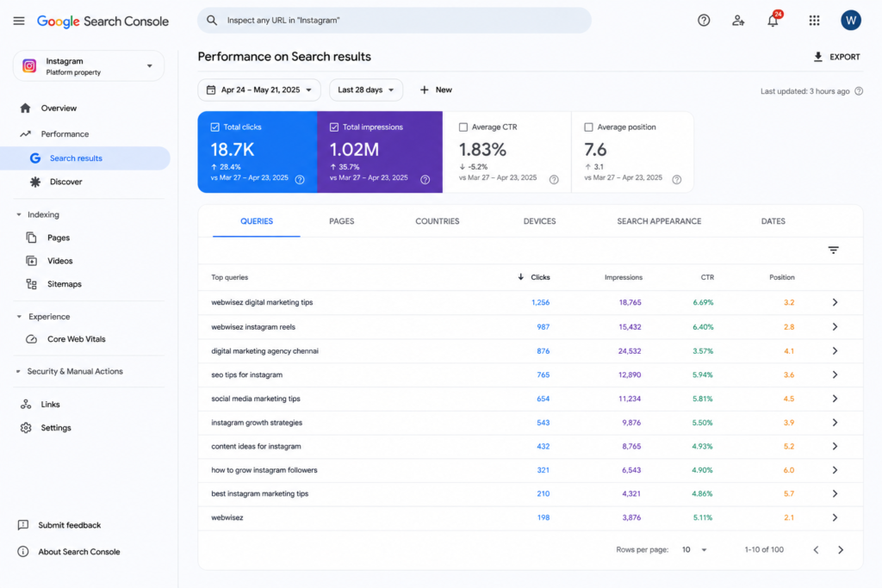The image size is (882, 588).
Task: Expand the webwisez digital marketing tips row arrow
Action: (835, 302)
